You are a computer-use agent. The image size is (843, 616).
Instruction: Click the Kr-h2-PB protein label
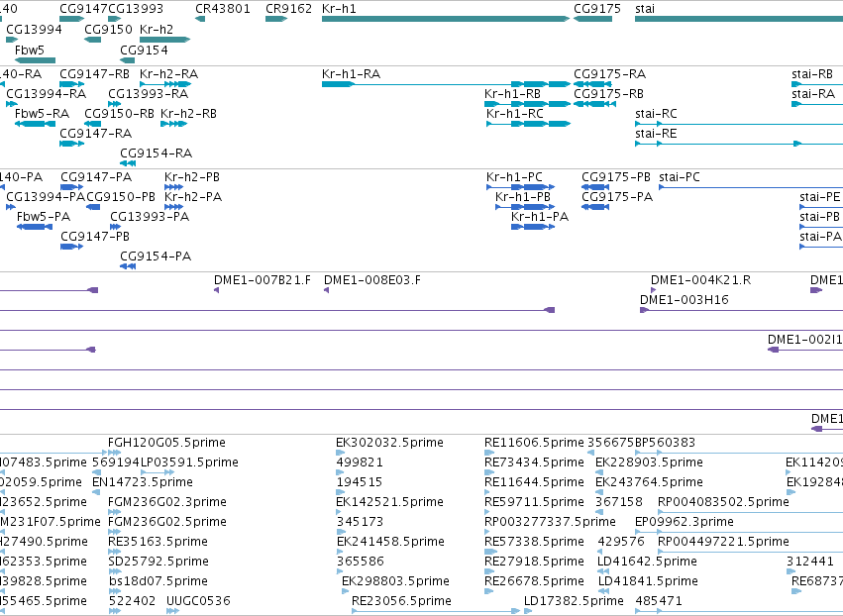[x=192, y=177]
